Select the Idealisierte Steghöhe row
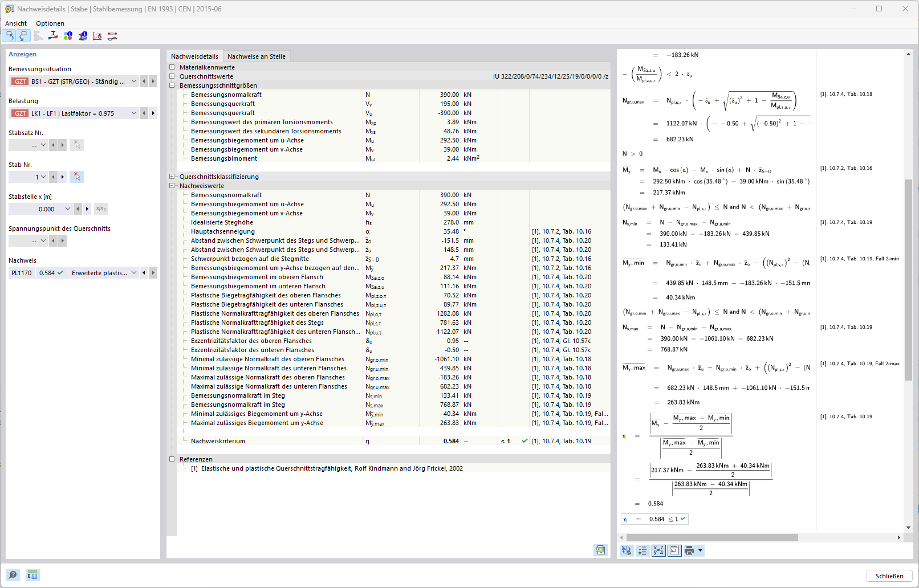The height and width of the screenshot is (588, 919). tap(393, 222)
